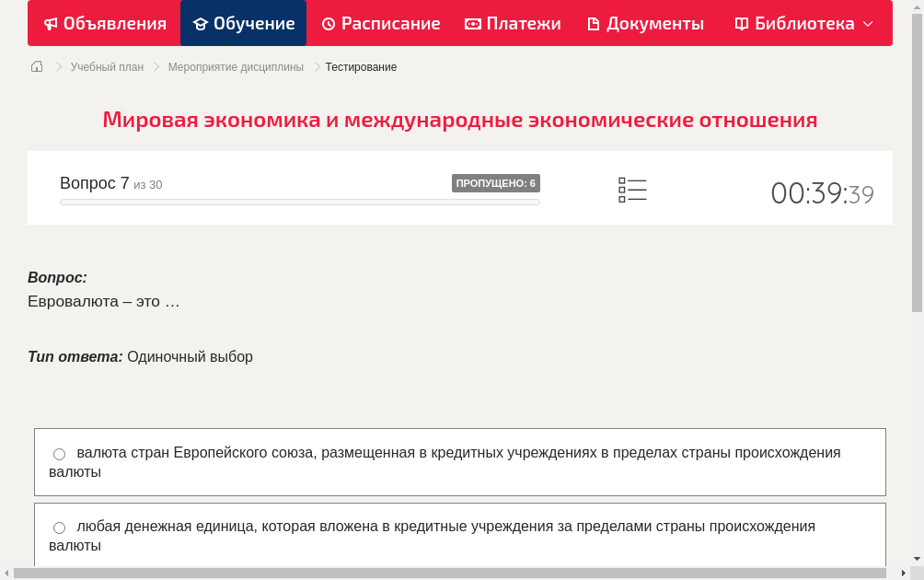924x580 pixels.
Task: Select the Обучение tab
Action: (243, 23)
